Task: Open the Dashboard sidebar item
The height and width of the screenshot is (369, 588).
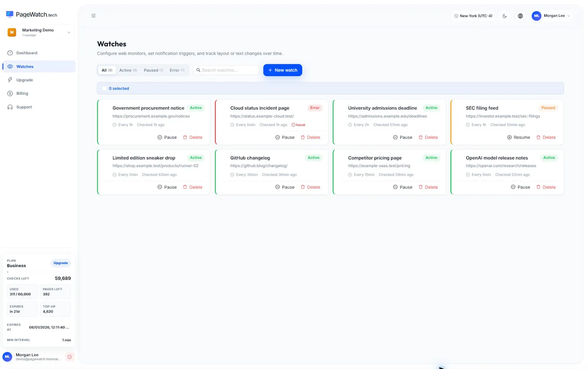Action: (39, 53)
